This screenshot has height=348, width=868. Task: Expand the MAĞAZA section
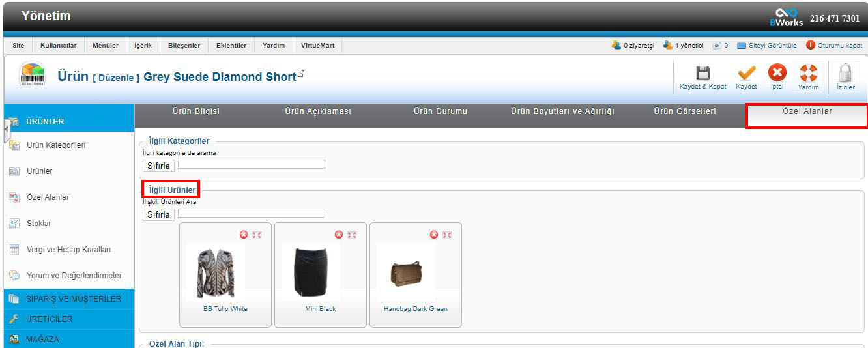[69, 340]
